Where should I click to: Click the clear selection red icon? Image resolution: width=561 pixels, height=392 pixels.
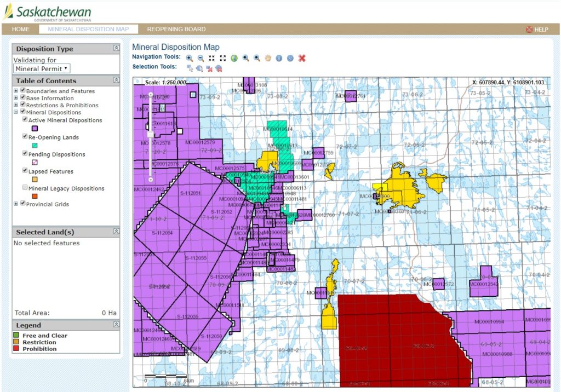(x=210, y=68)
